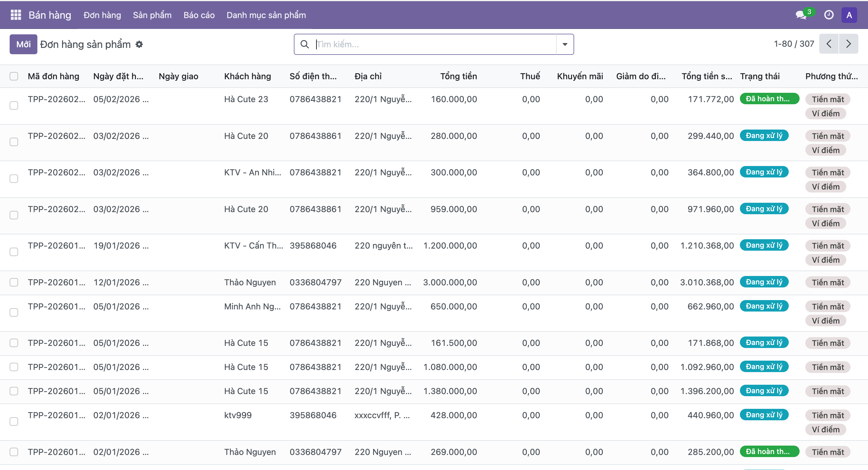Open the Sản phẩm menu

click(152, 15)
